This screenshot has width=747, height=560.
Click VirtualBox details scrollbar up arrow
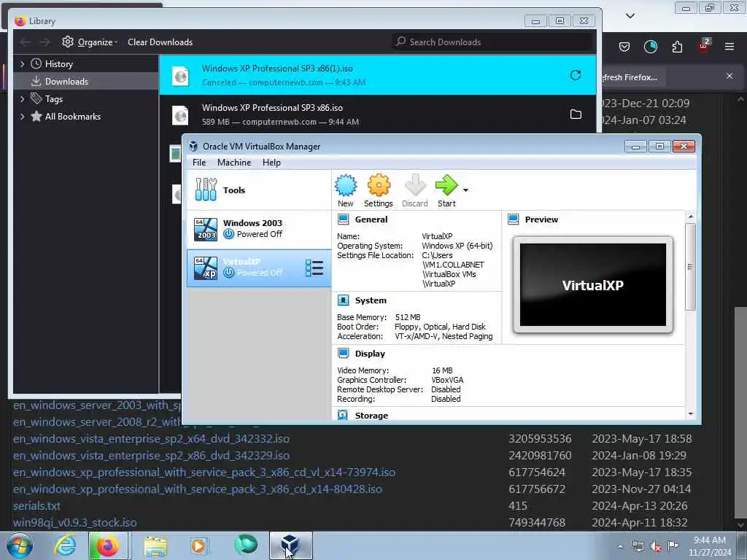691,217
